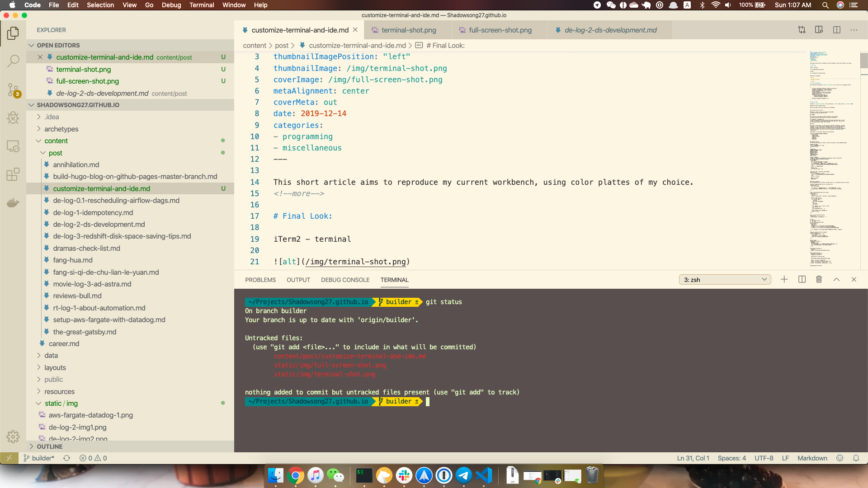This screenshot has height=488, width=868.
Task: Open the notifications bell in status bar
Action: [856, 458]
